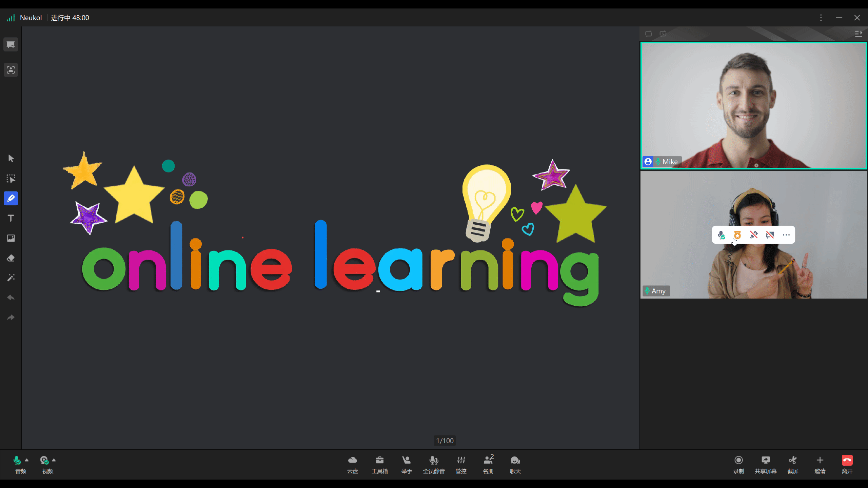Image resolution: width=868 pixels, height=488 pixels.
Task: Open the three-dot menu in title bar
Action: tap(821, 18)
